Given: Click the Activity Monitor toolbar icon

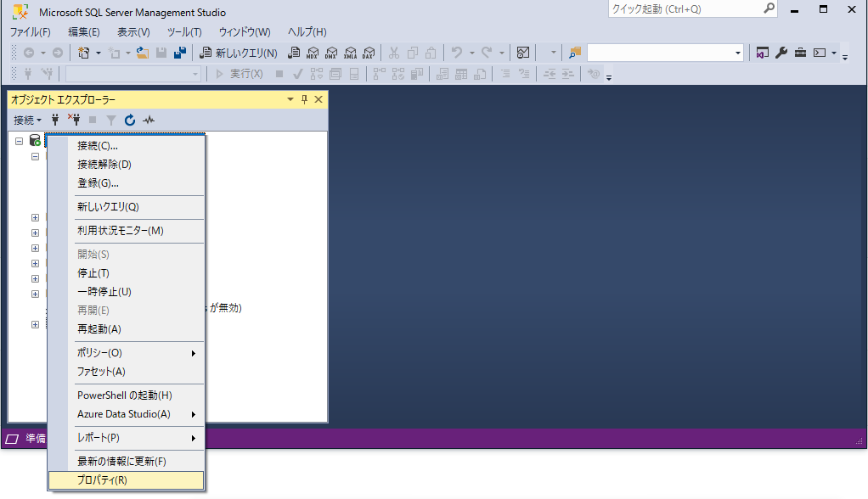Looking at the screenshot, I should [523, 53].
